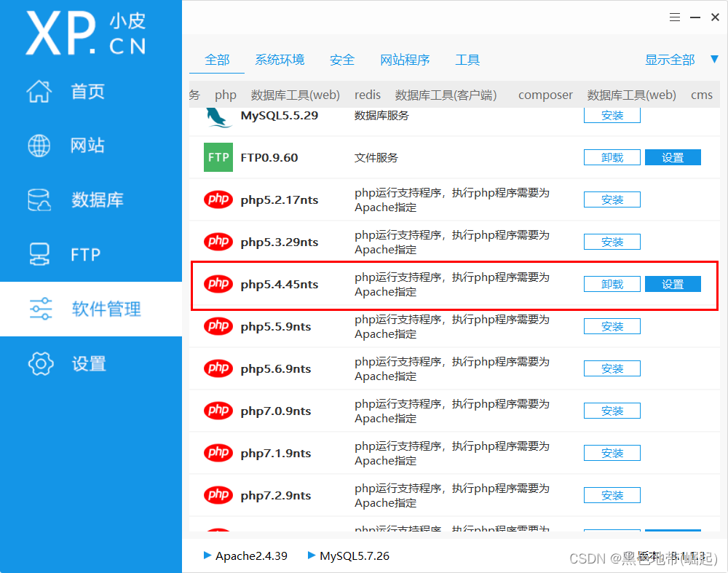This screenshot has width=728, height=573.
Task: Click the php5.5.9nts php icon
Action: (x=218, y=326)
